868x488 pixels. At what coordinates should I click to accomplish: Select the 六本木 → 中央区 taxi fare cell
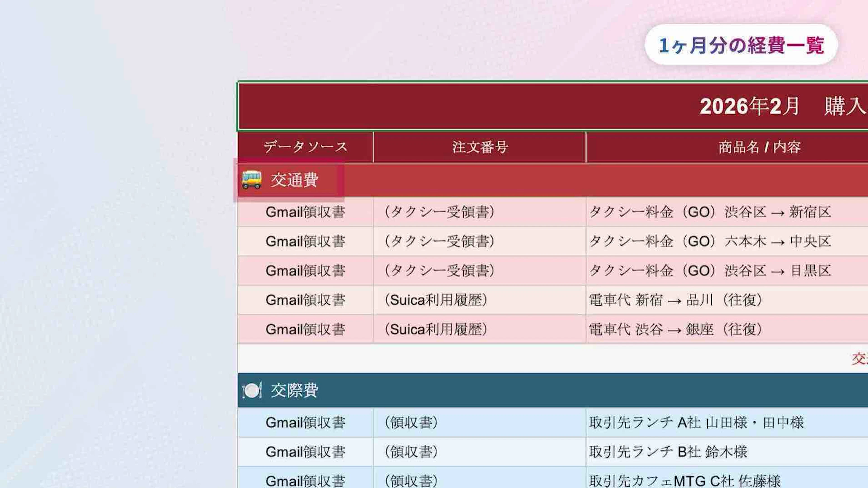pyautogui.click(x=710, y=242)
